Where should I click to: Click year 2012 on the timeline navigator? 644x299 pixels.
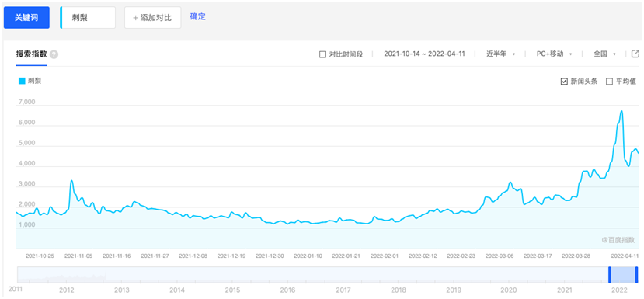click(66, 290)
